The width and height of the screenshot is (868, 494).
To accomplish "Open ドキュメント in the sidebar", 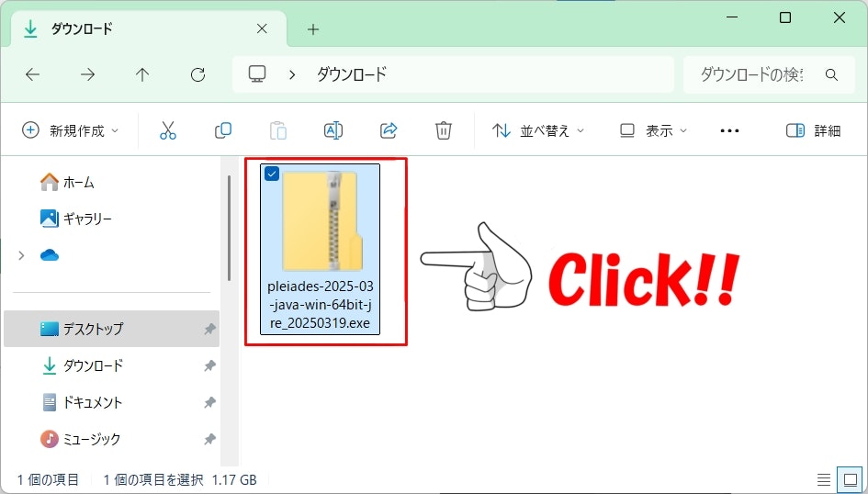I will coord(82,403).
